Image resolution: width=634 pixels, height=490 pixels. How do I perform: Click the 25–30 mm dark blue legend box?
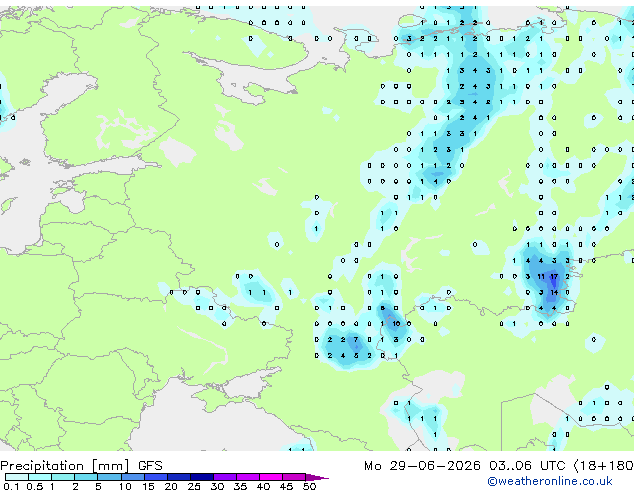(202, 477)
